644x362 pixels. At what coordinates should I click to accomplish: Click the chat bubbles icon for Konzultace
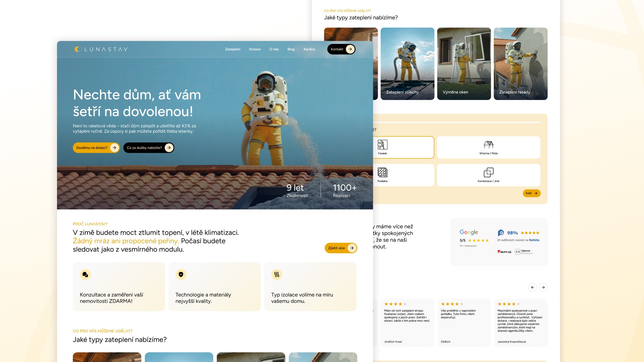coord(85,275)
